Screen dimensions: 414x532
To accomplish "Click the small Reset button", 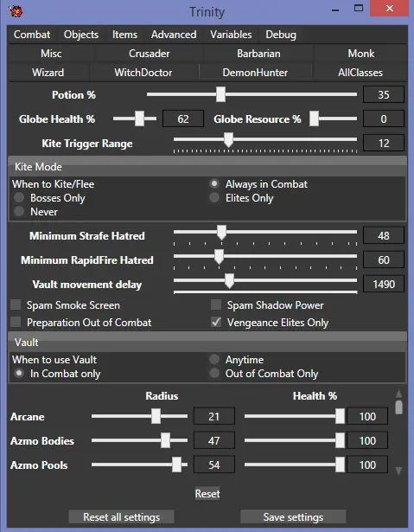I will click(207, 493).
